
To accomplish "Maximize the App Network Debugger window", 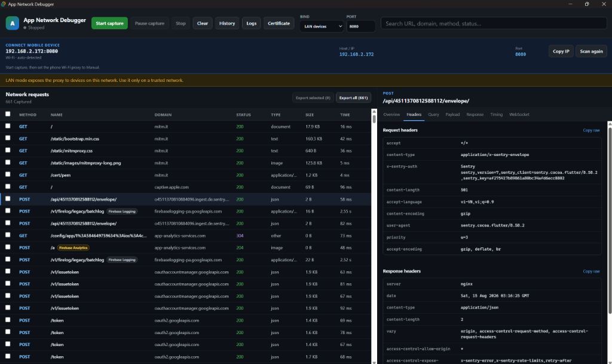I will tap(587, 4).
